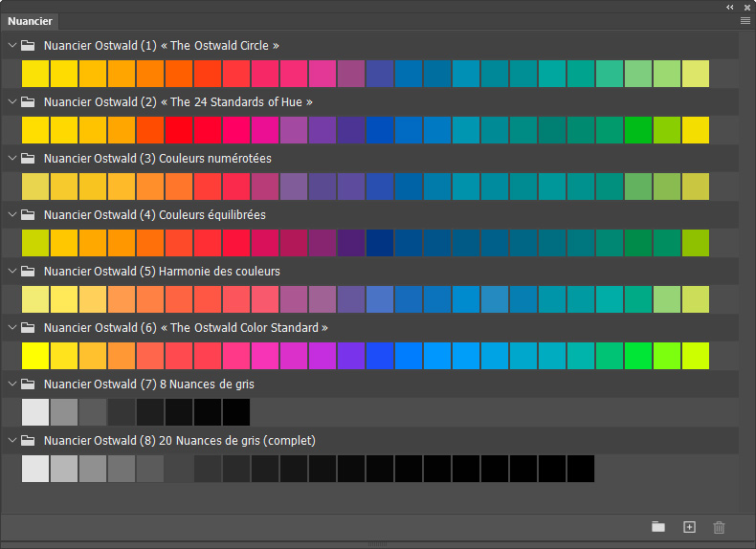Collapse Nuancier Ostwald (1) The Ostwald Circle group
The image size is (756, 549).
click(12, 45)
